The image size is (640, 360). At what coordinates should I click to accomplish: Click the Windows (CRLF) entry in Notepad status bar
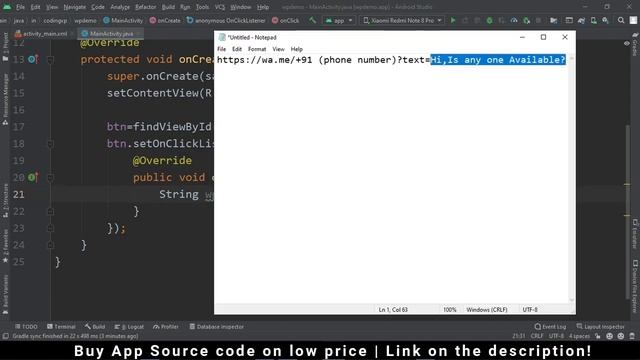click(x=487, y=310)
